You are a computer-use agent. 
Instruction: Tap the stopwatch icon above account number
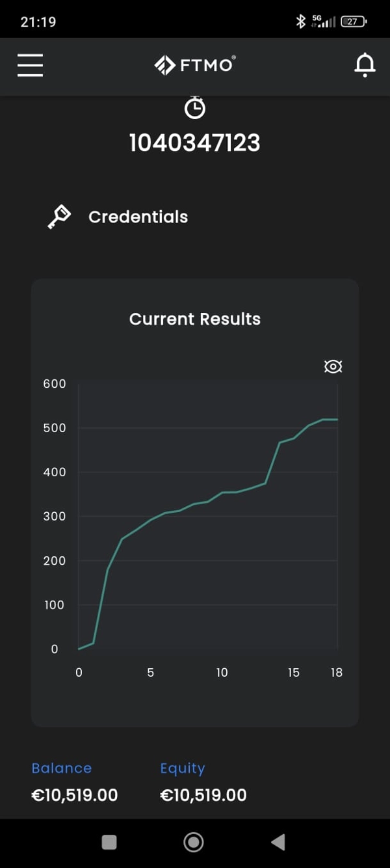coord(195,108)
